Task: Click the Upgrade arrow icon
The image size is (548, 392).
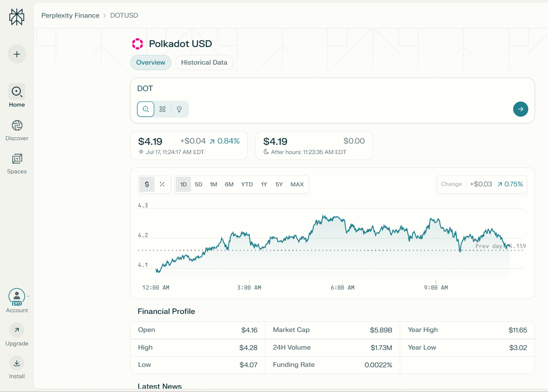Action: tap(17, 330)
